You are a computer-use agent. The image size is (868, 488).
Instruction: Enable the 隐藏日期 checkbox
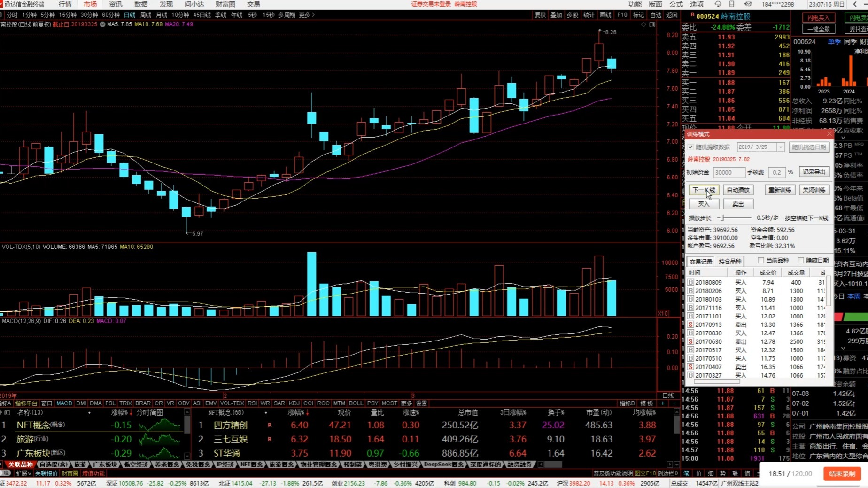point(801,260)
